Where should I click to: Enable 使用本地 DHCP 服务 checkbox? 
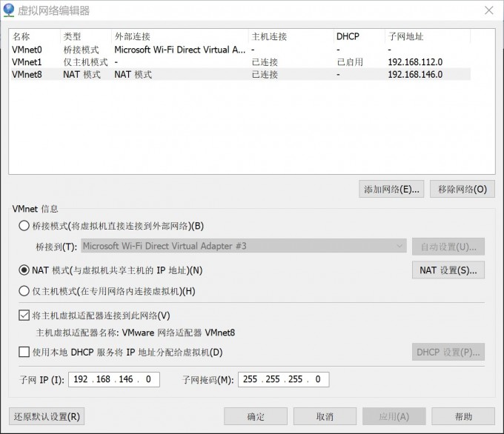coord(24,352)
